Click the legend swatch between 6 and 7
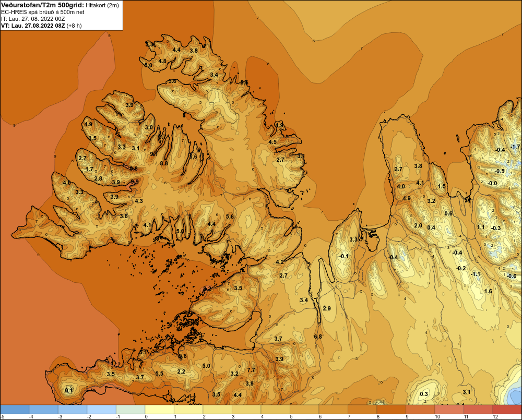 [333, 410]
